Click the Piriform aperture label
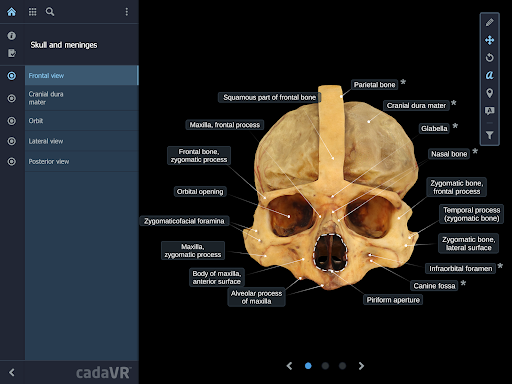 393,300
